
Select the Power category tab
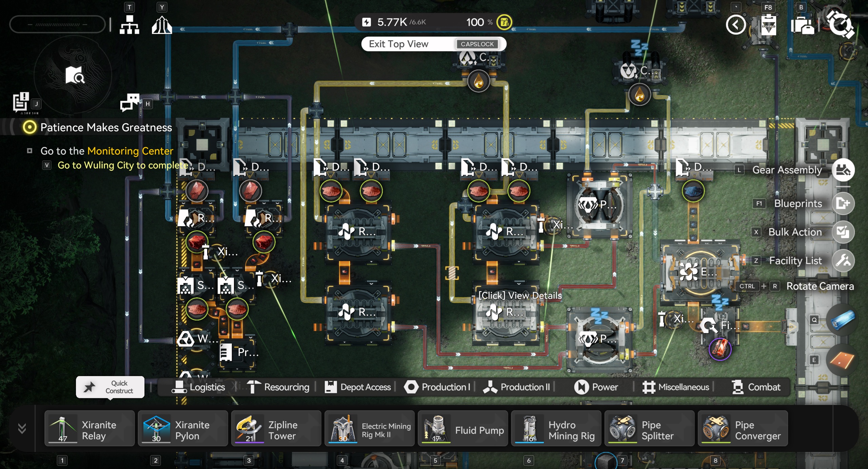(596, 387)
